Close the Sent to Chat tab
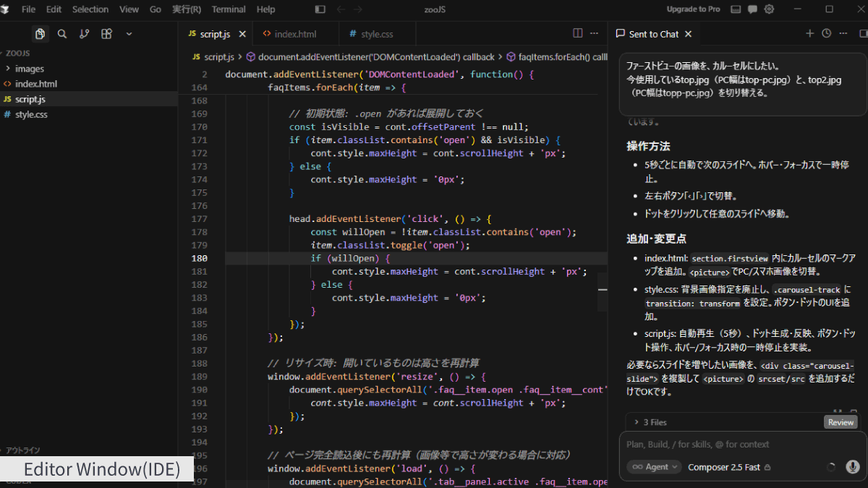The image size is (868, 488). coord(689,34)
